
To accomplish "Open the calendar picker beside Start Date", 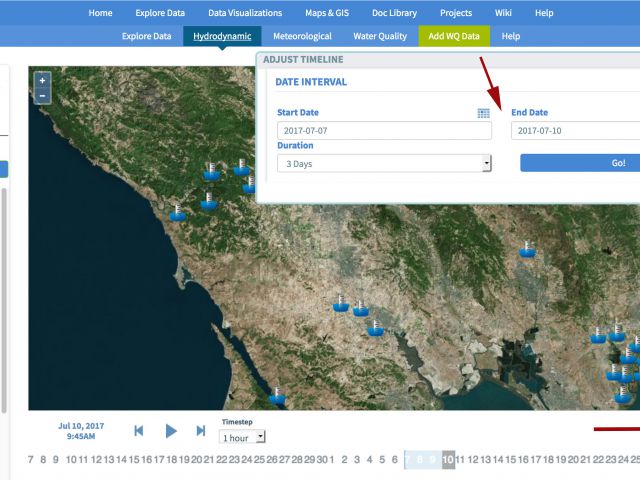I will coord(484,113).
